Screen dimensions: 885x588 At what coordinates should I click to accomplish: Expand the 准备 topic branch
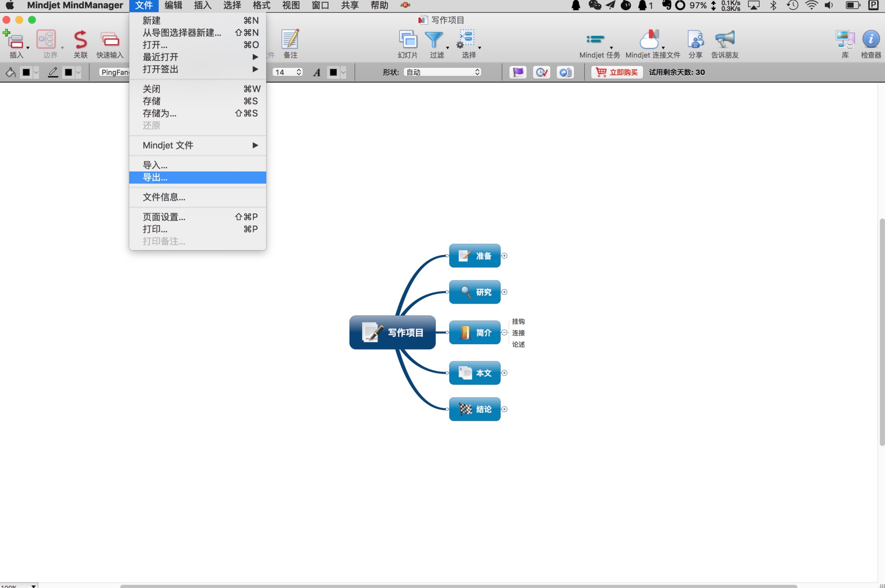[504, 256]
